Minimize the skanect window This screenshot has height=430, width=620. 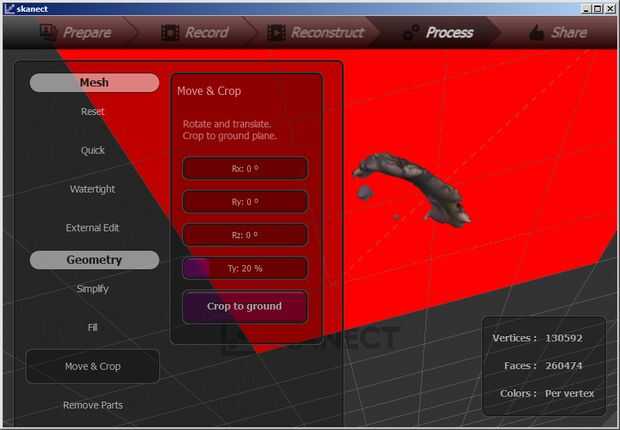(586, 9)
